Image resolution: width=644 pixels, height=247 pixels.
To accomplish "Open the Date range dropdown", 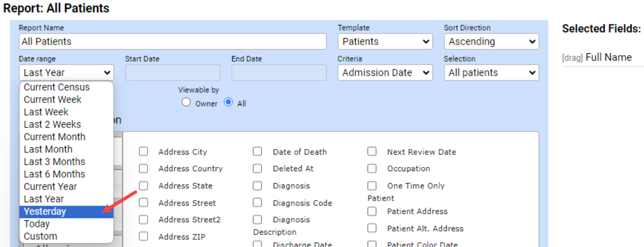I will click(66, 73).
